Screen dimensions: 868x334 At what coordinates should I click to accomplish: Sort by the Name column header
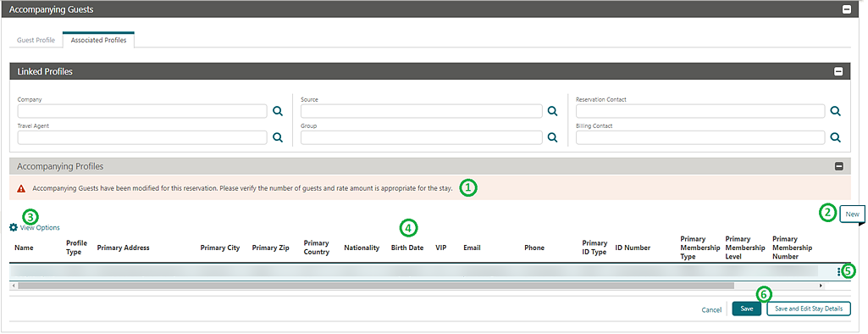[x=24, y=248]
